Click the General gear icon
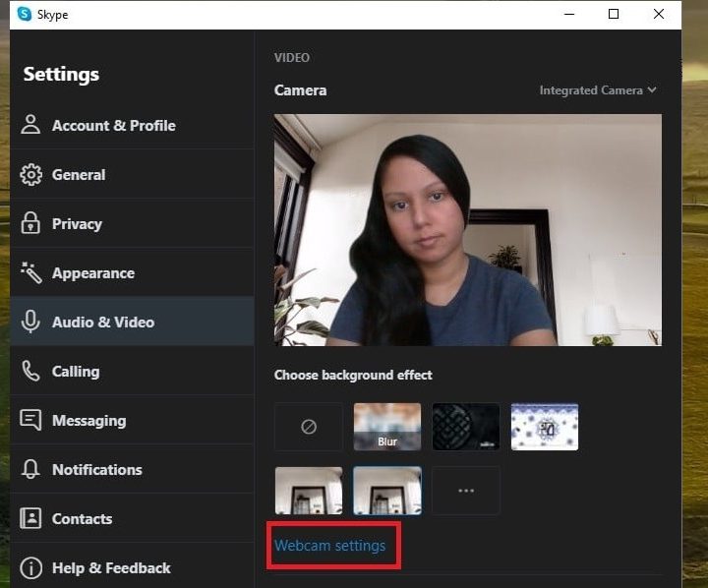 30,174
